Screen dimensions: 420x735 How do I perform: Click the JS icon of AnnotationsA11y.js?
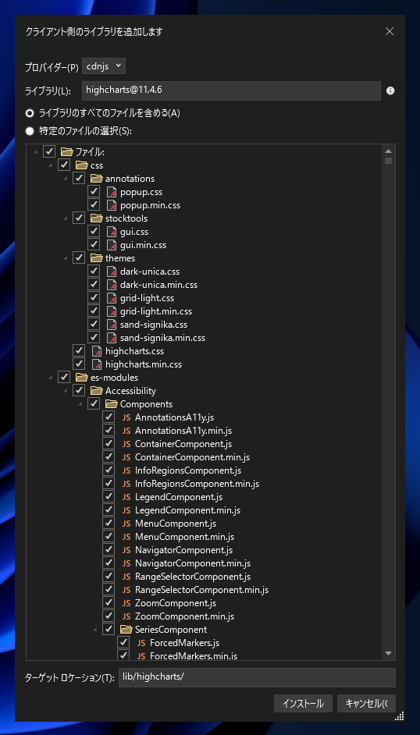coord(126,417)
